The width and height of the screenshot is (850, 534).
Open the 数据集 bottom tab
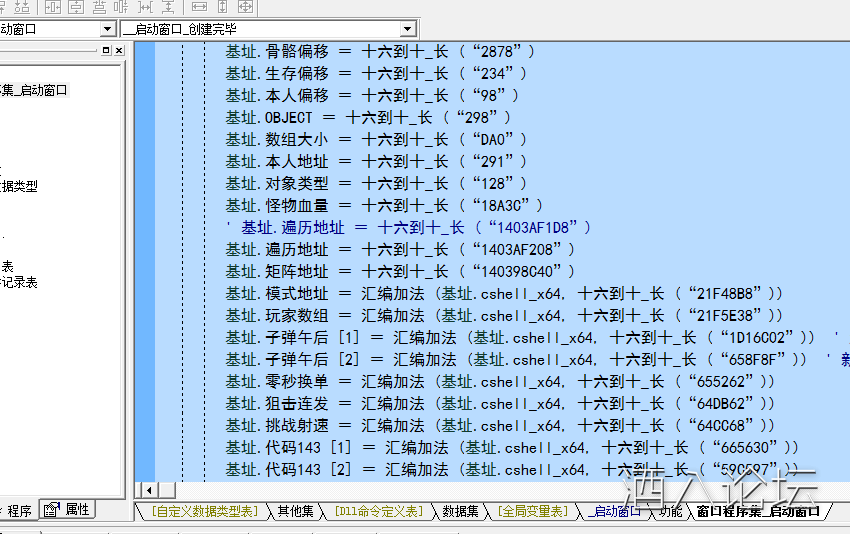pyautogui.click(x=460, y=511)
